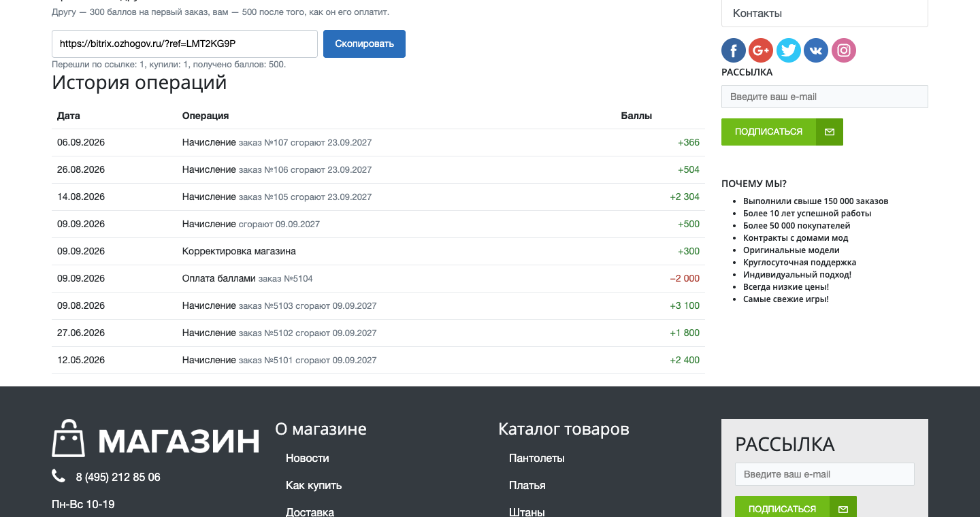Viewport: 980px width, 517px height.
Task: Open the Как купить footer link
Action: pyautogui.click(x=314, y=485)
